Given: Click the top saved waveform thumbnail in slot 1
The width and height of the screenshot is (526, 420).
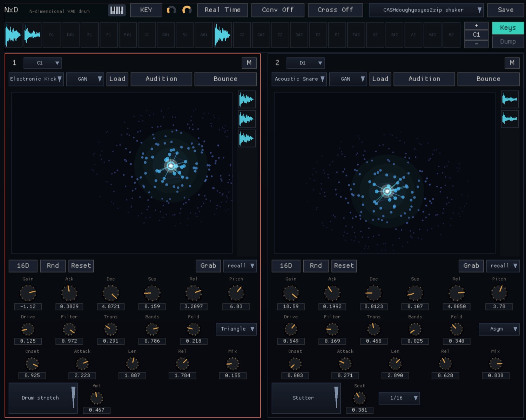Looking at the screenshot, I should click(x=247, y=100).
